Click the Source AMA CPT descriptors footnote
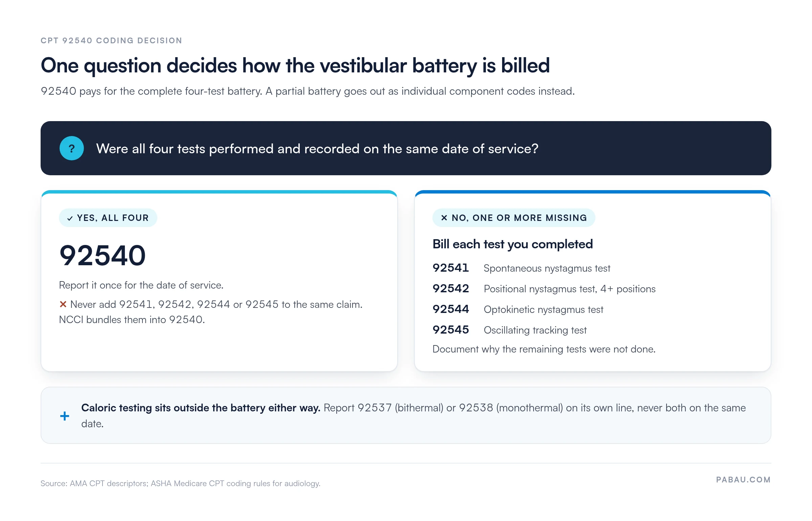 180,483
